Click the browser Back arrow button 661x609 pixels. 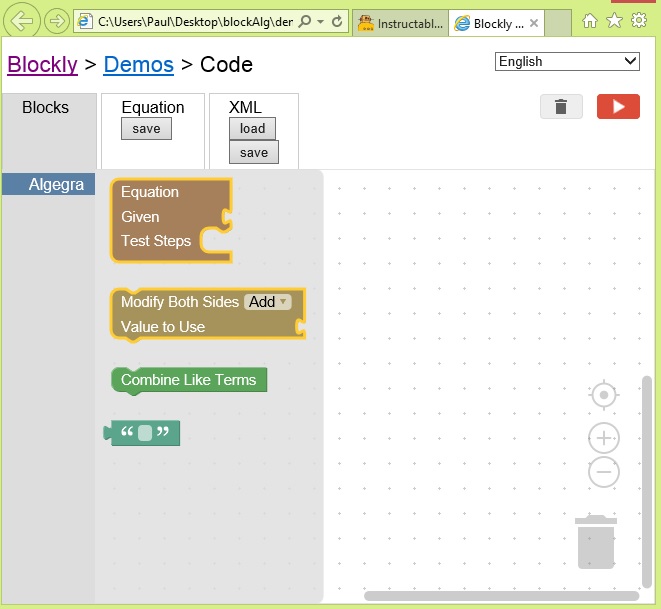coord(22,20)
